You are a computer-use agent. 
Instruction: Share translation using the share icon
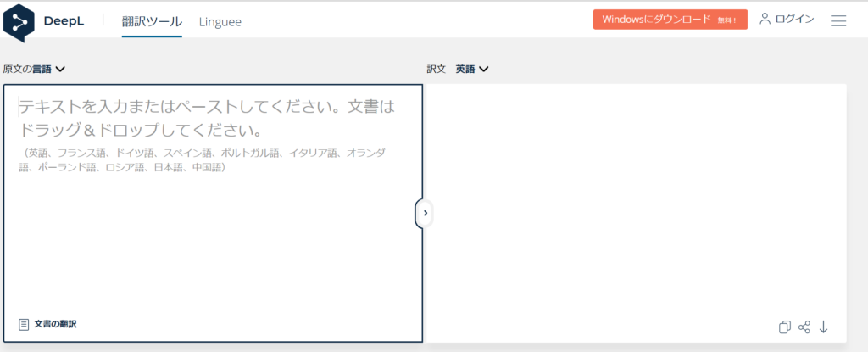click(804, 327)
